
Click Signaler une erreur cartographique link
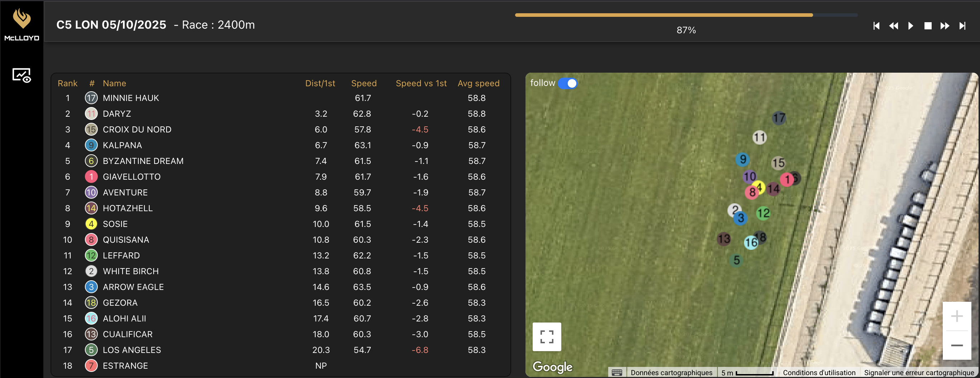[919, 373]
